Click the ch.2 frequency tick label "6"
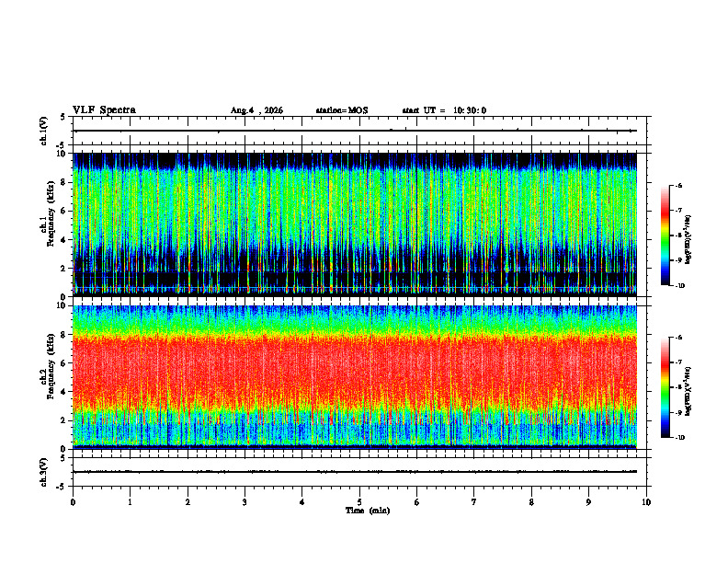The height and width of the screenshot is (563, 728). click(x=64, y=363)
